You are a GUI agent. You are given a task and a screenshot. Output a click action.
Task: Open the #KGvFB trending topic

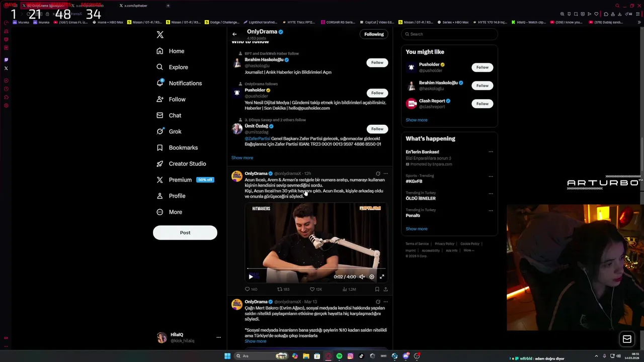(x=414, y=182)
